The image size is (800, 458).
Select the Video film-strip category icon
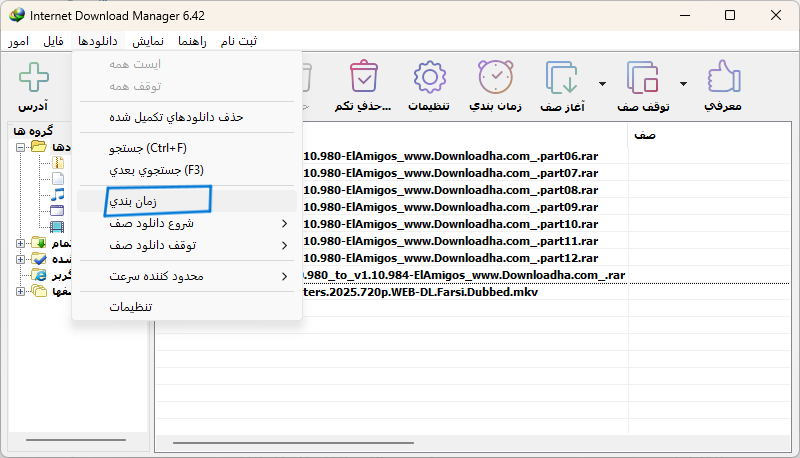tap(57, 226)
